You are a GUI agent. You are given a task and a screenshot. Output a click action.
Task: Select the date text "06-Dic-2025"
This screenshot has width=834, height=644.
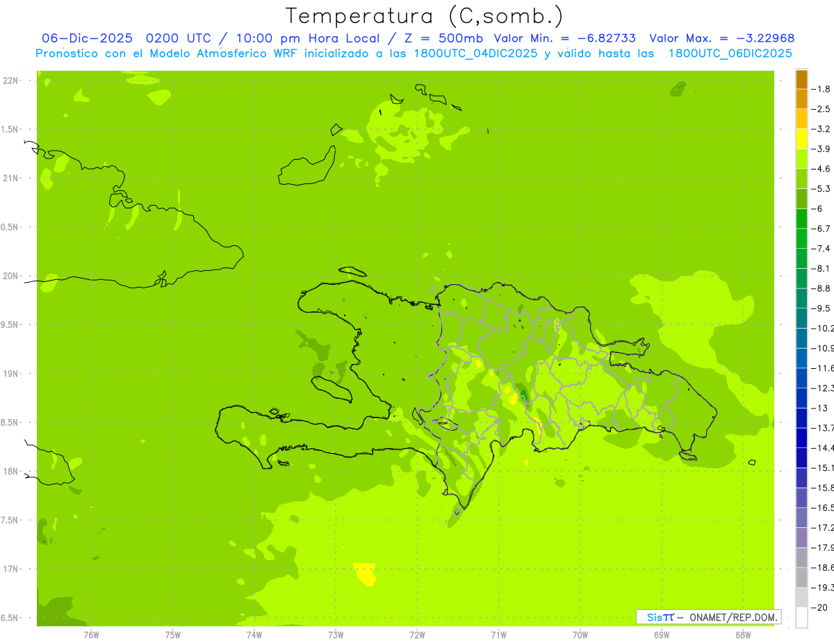point(87,38)
